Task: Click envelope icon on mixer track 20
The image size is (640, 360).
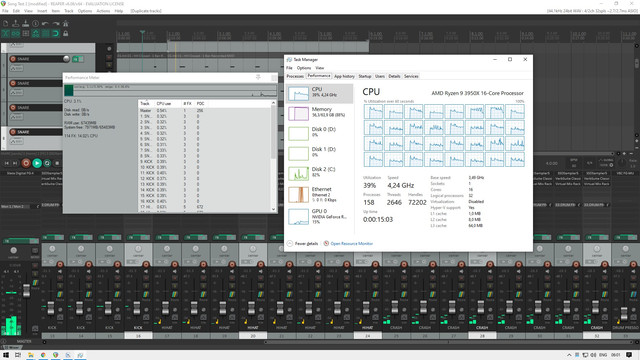Action: coord(260,317)
